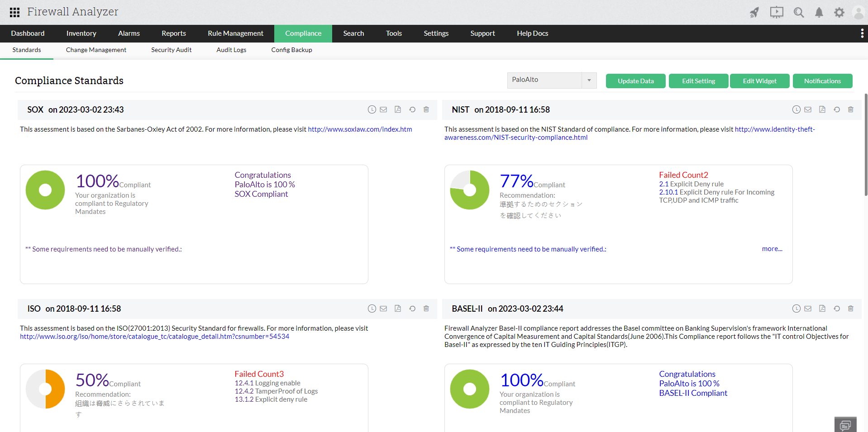Click the page vertical scrollbar

coord(866,145)
